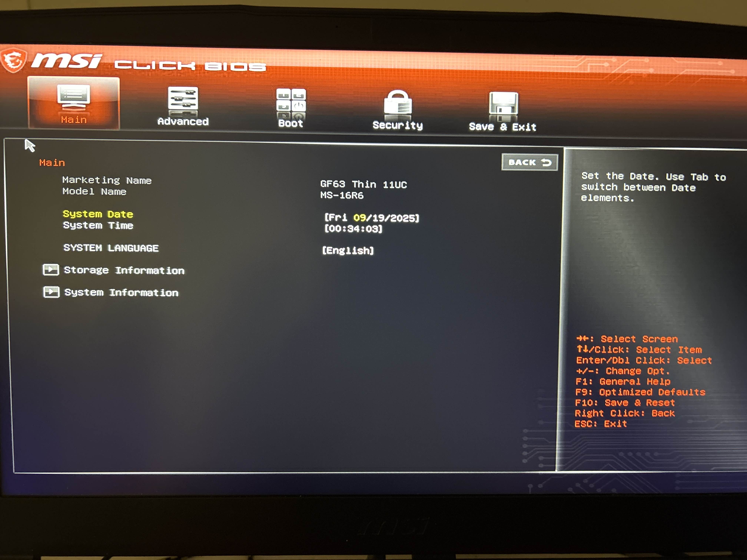The width and height of the screenshot is (747, 560).
Task: Click the System Information arrow icon
Action: 51,292
